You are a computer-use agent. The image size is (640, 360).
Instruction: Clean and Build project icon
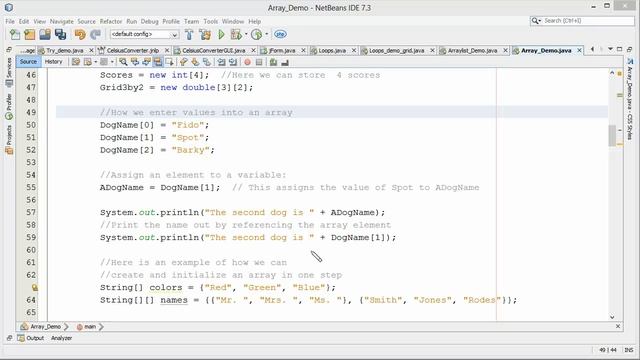click(x=205, y=35)
